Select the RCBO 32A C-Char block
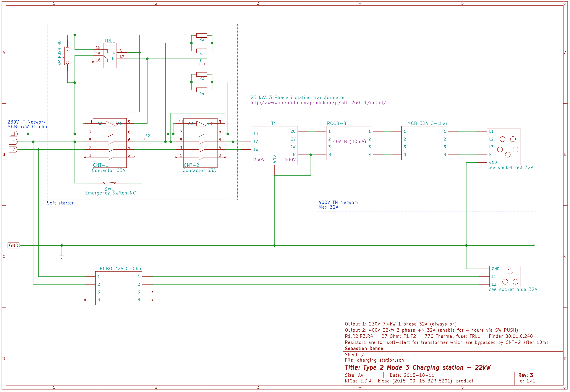The width and height of the screenshot is (570, 392). coord(119,288)
